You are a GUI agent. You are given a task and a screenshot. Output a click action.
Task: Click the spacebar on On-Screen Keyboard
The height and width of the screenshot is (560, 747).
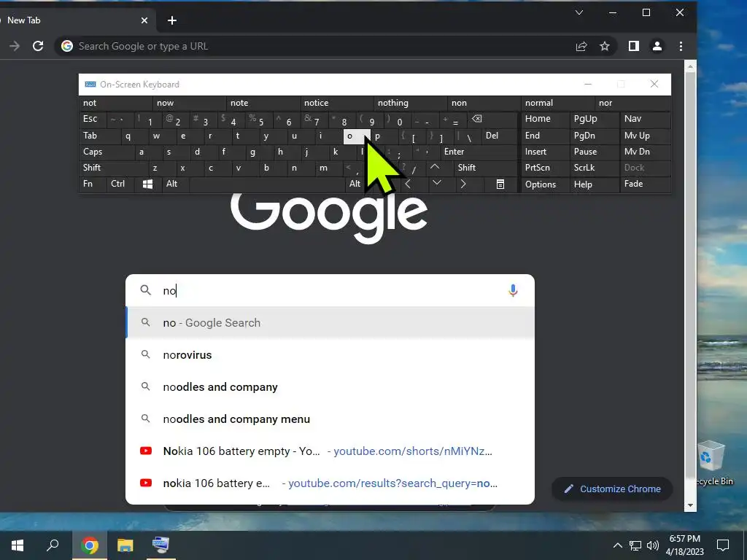pyautogui.click(x=267, y=184)
